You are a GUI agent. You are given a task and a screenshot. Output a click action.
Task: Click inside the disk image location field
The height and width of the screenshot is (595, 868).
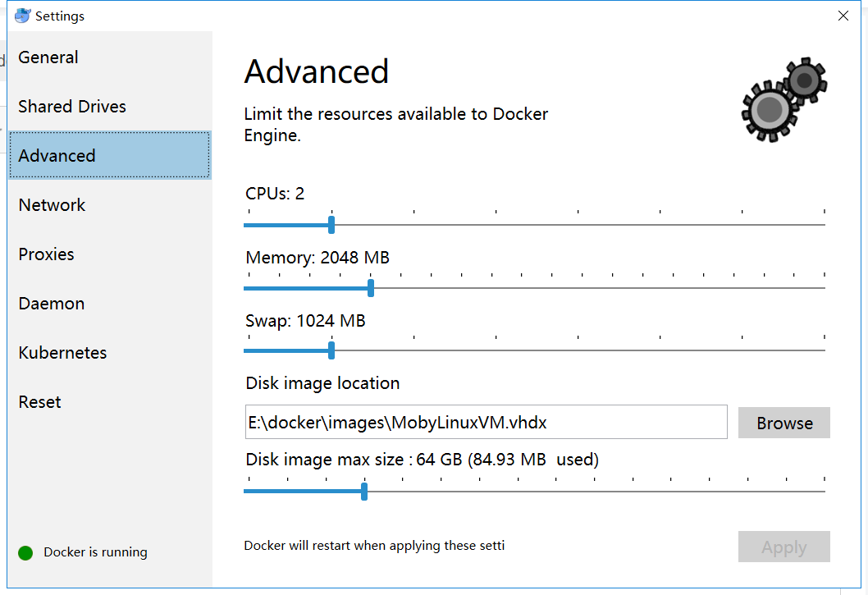pyautogui.click(x=486, y=422)
